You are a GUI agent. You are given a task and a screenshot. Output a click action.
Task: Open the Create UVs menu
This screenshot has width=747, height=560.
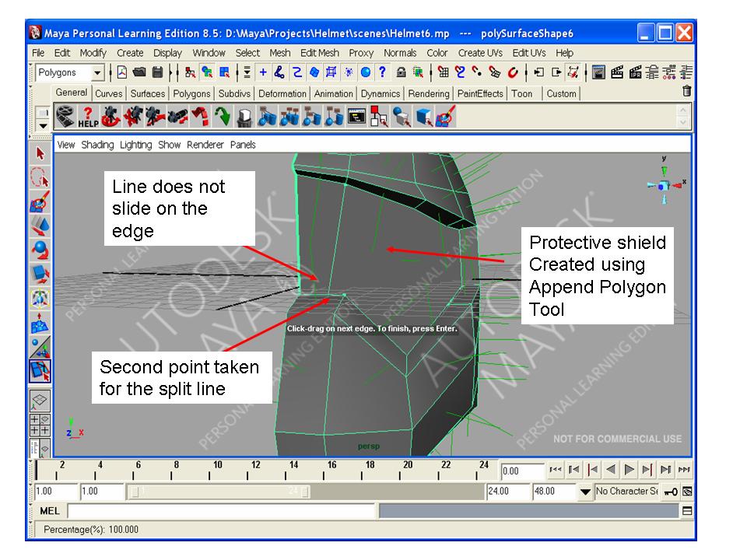[480, 53]
